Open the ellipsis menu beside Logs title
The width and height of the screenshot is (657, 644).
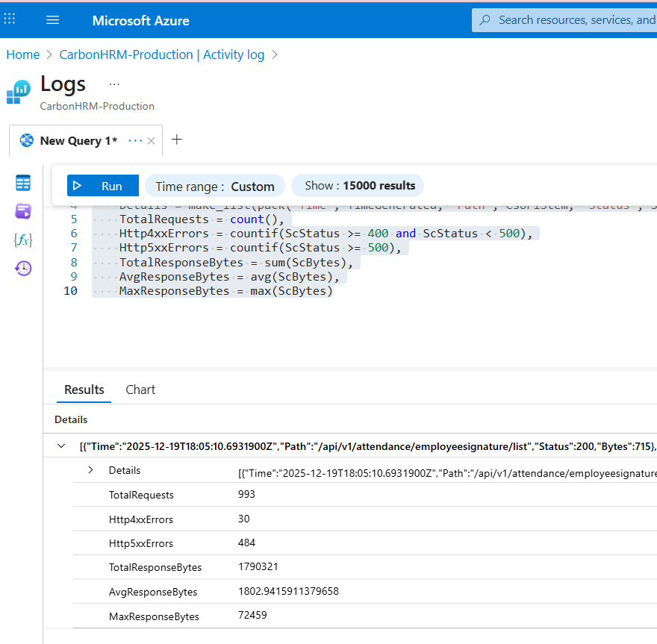pyautogui.click(x=114, y=84)
